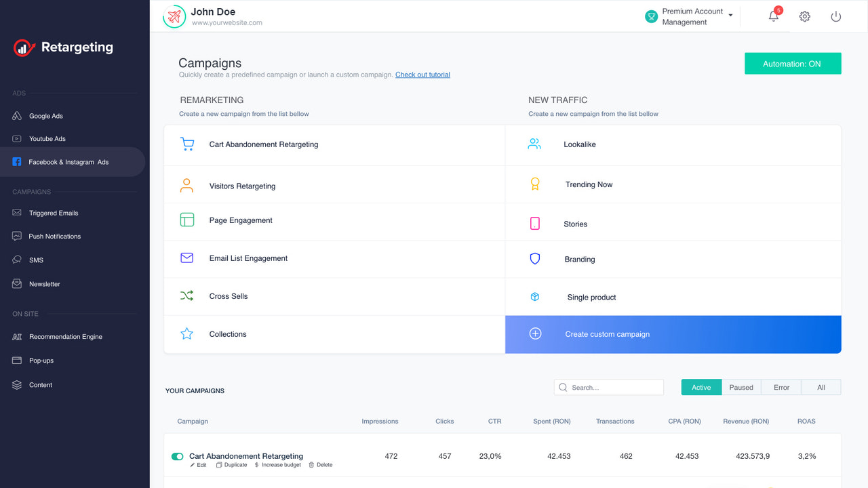Open the Triggered Emails campaigns
The image size is (868, 488).
tap(53, 213)
